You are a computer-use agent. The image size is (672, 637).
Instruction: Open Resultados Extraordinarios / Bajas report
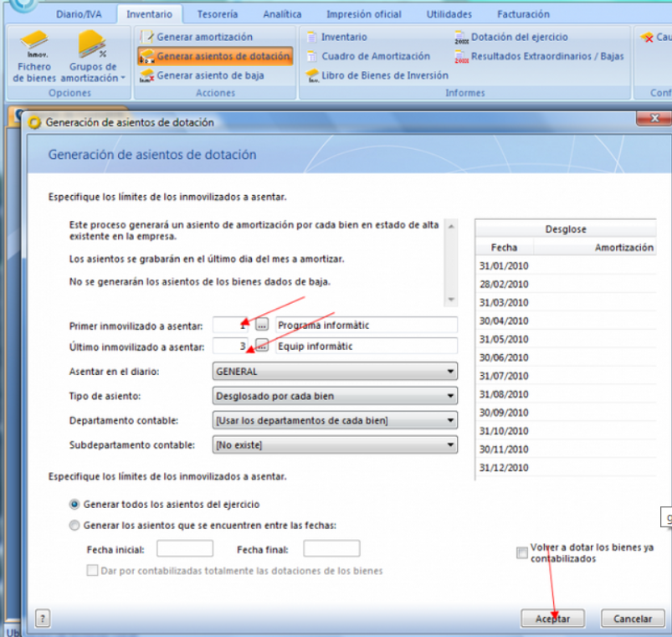pyautogui.click(x=461, y=57)
